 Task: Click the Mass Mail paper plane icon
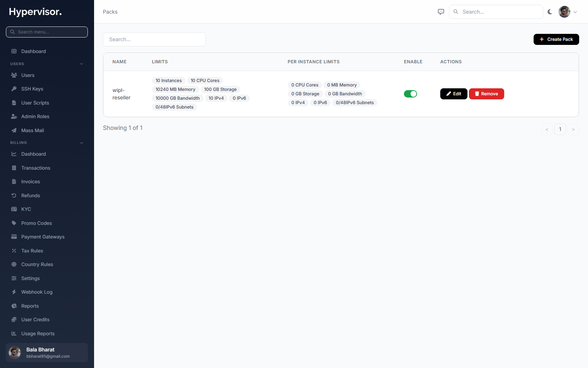tap(14, 130)
